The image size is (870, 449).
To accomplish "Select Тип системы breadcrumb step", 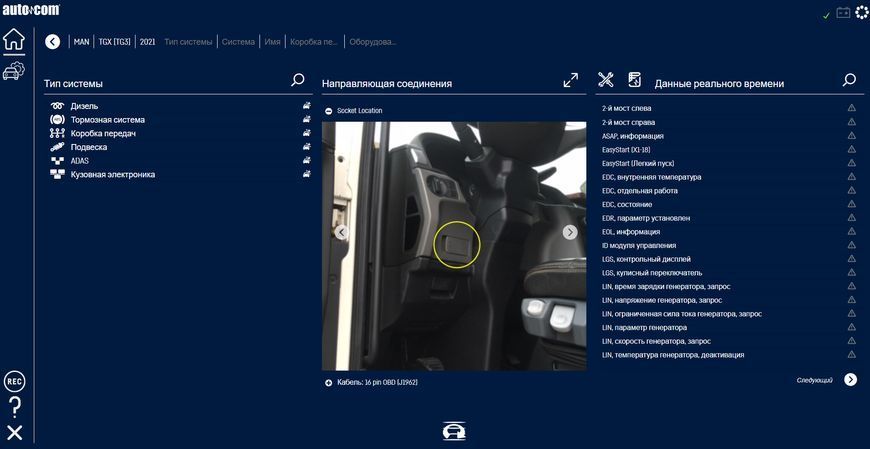I will tap(188, 42).
